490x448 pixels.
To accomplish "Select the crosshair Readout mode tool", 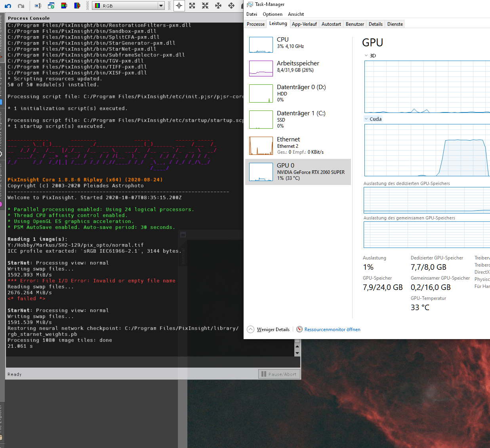I will [179, 6].
